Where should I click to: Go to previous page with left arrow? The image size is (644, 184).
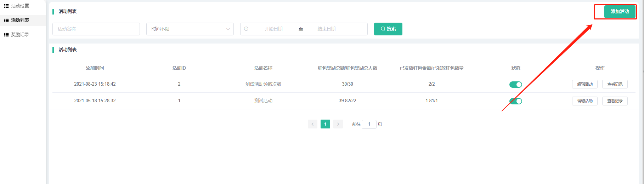click(312, 124)
